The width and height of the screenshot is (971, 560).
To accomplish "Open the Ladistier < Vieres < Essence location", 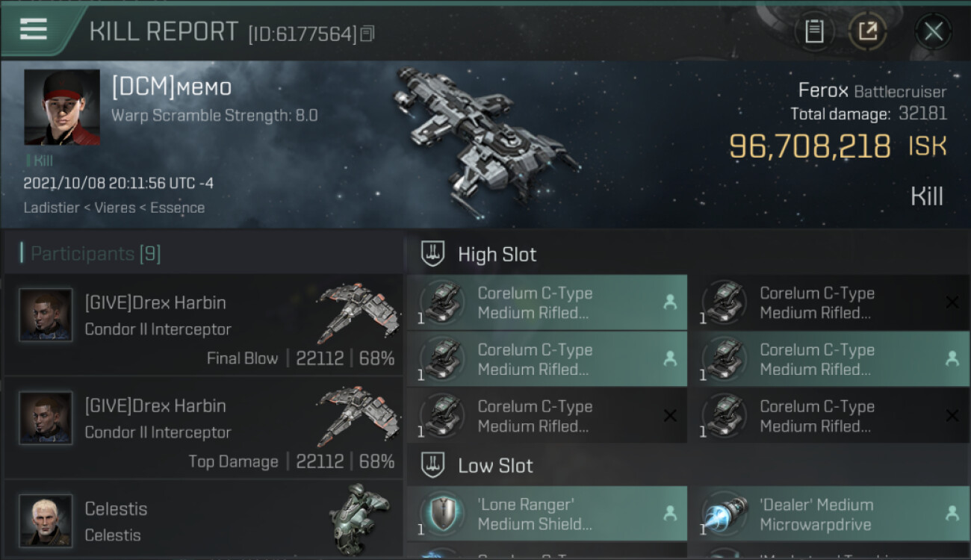I will pyautogui.click(x=114, y=208).
